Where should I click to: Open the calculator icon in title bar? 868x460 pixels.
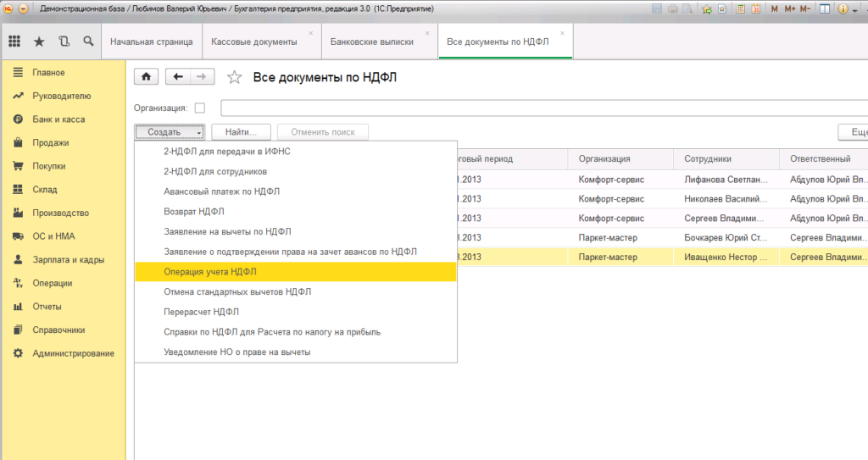[x=739, y=8]
